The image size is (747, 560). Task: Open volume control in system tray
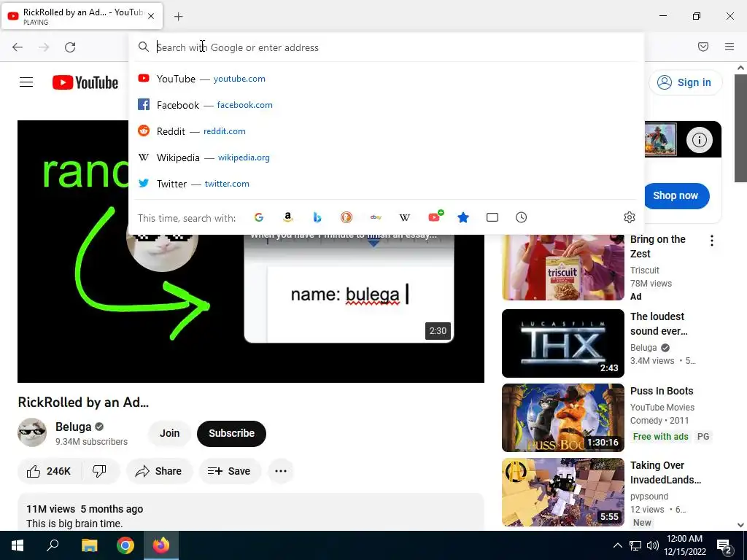pyautogui.click(x=653, y=545)
